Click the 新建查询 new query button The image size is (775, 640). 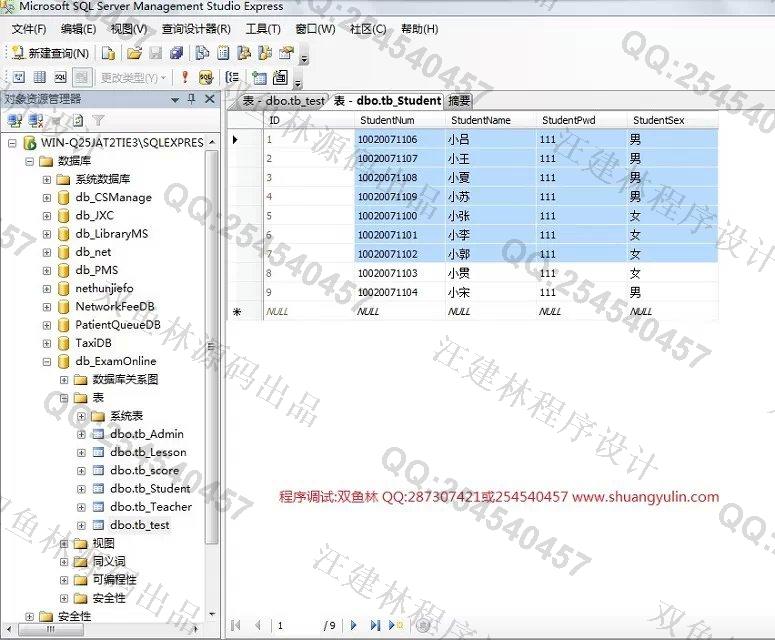[x=50, y=52]
